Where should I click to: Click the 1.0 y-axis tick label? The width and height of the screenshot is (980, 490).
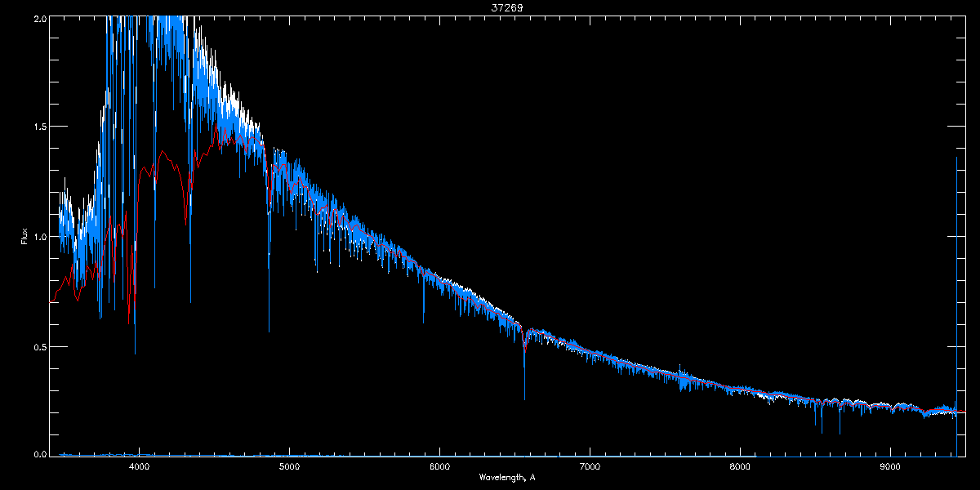(x=39, y=237)
